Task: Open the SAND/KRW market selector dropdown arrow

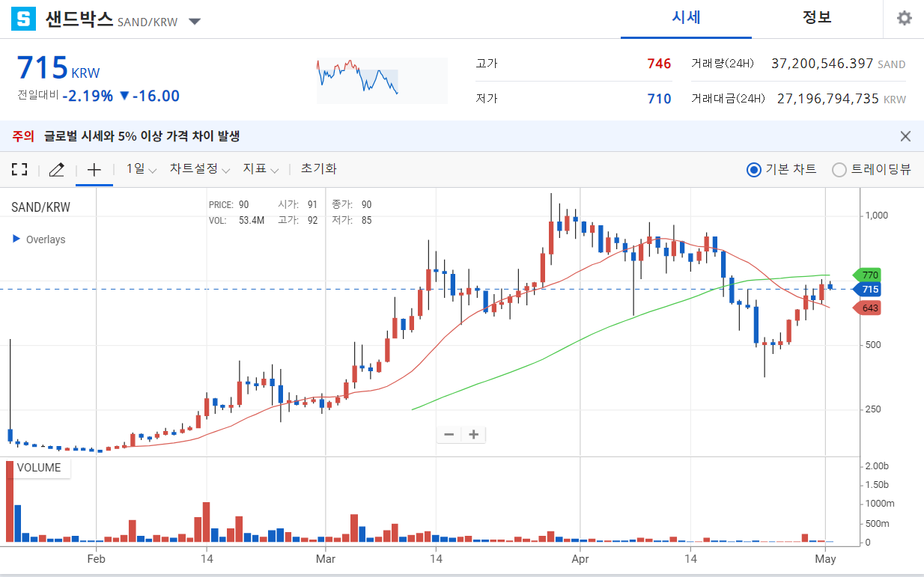Action: coord(195,22)
